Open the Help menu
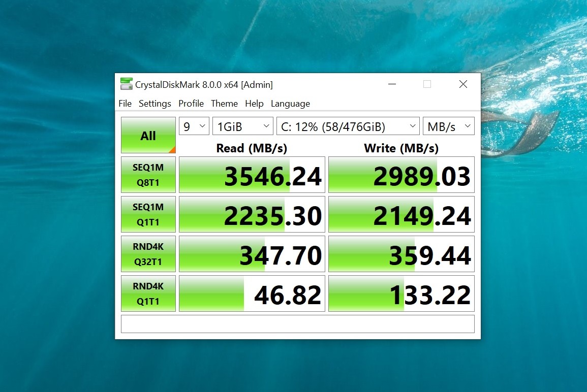 pos(254,104)
